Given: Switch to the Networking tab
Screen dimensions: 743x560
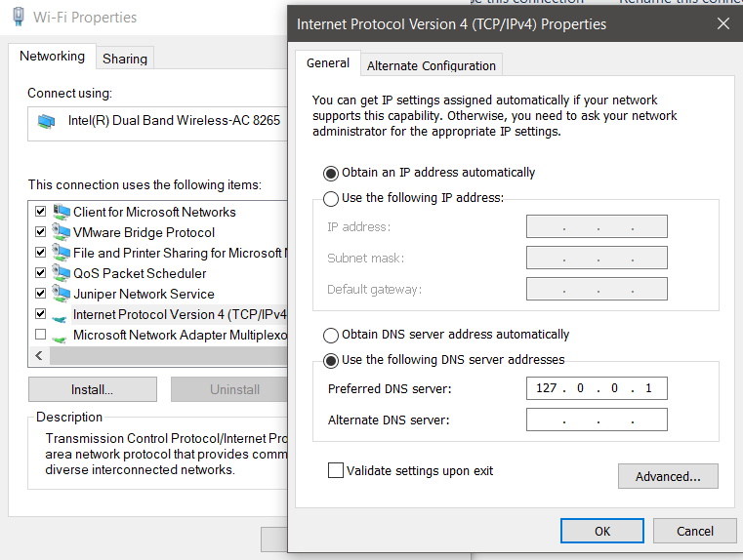Looking at the screenshot, I should 52,57.
